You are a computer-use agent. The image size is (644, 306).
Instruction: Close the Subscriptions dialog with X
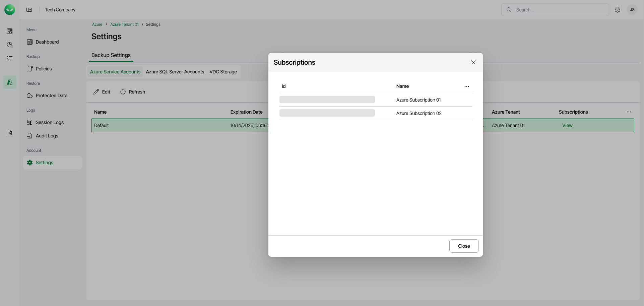[473, 62]
